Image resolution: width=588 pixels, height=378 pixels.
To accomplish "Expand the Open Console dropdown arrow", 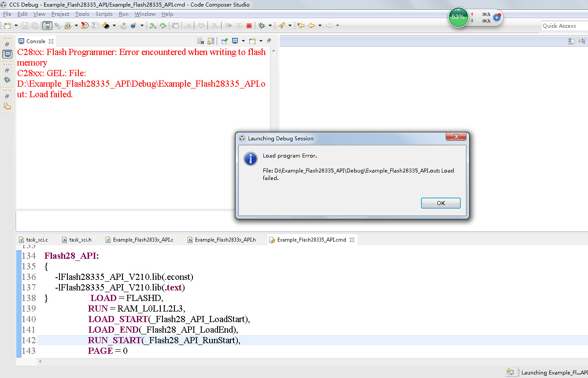I will point(261,41).
